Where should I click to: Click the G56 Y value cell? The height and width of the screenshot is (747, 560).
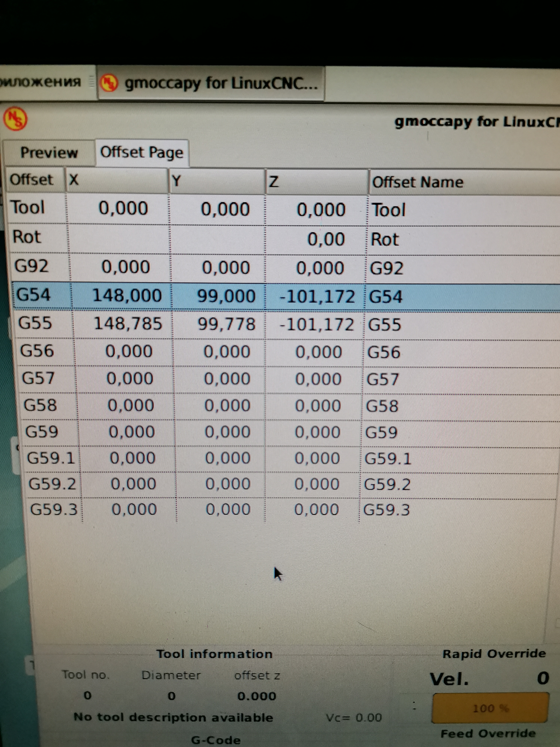point(227,351)
